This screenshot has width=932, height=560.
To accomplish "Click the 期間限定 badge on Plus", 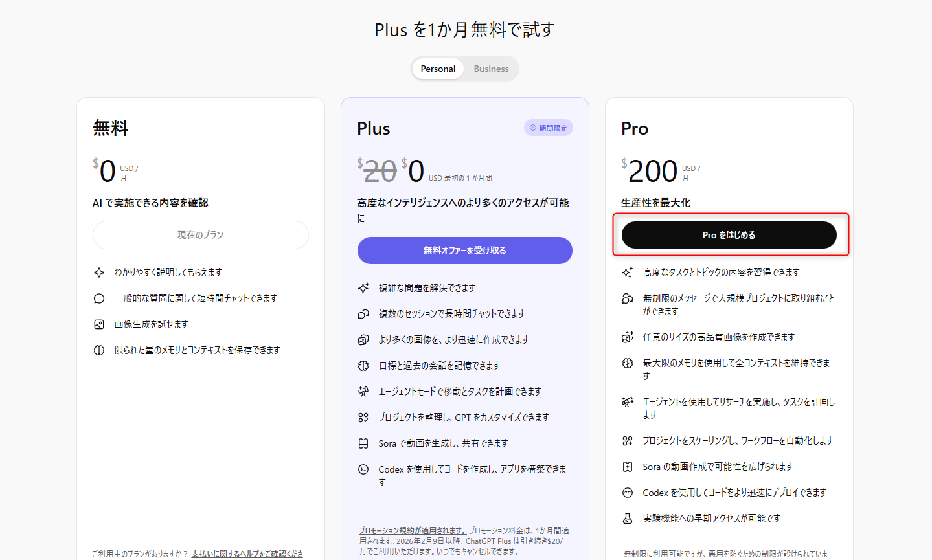I will pos(549,128).
